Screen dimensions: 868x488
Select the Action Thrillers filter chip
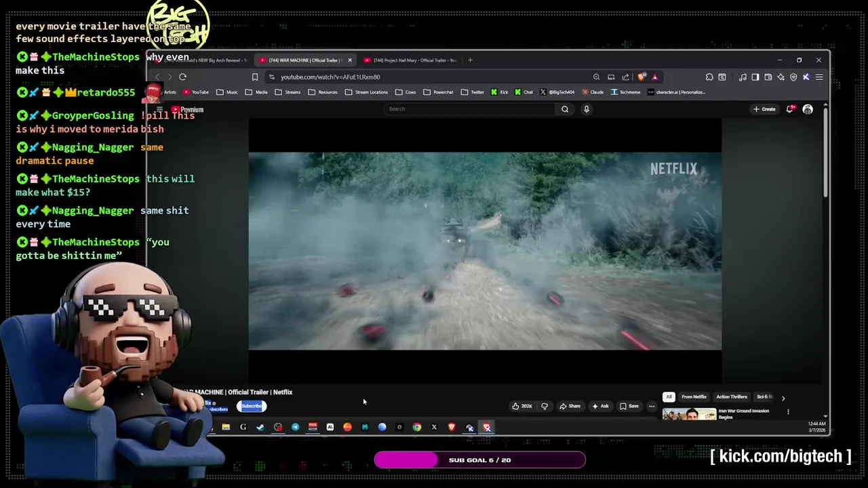click(x=732, y=397)
